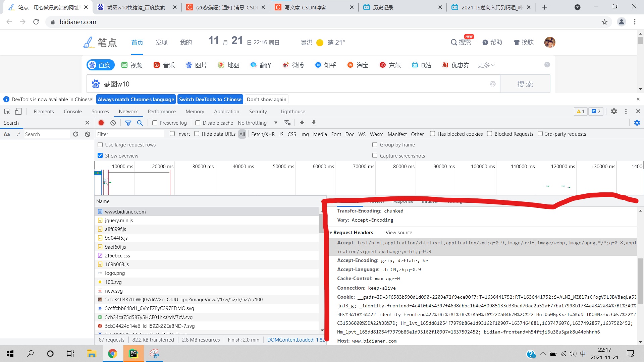Click the Elements tab in DevTools

tap(44, 111)
